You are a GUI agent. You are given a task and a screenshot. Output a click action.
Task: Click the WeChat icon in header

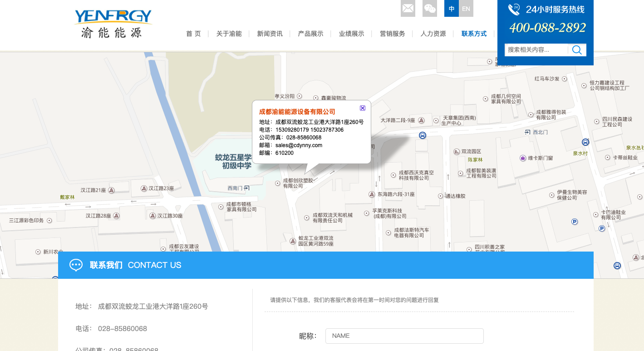[x=430, y=9]
